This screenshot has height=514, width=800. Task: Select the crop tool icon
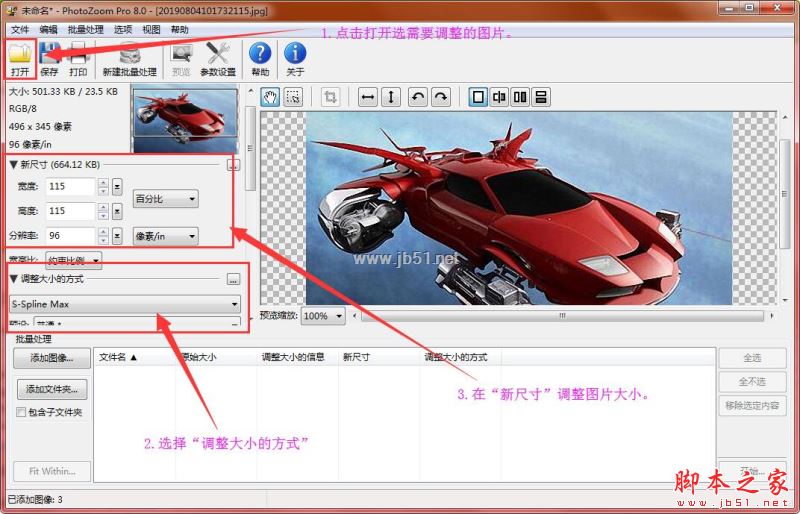(x=330, y=97)
